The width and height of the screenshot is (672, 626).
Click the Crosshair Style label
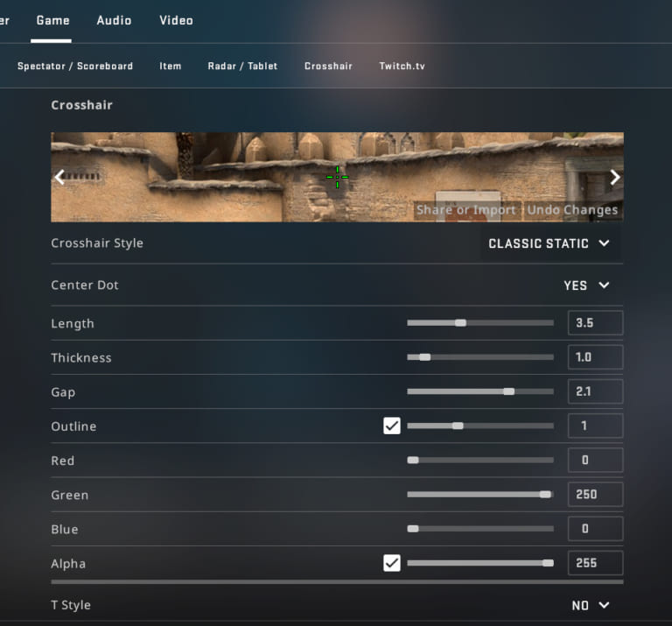[97, 243]
